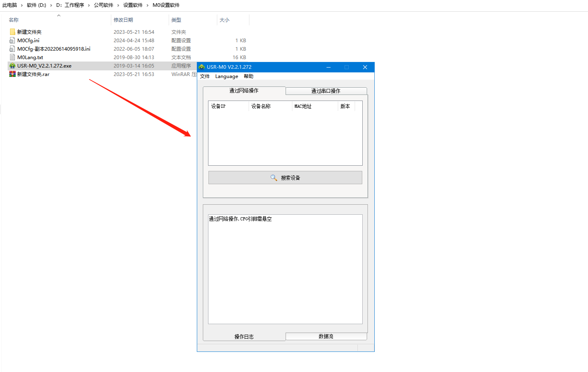Image resolution: width=588 pixels, height=372 pixels.
Task: Click the 16 KB size value
Action: click(239, 57)
